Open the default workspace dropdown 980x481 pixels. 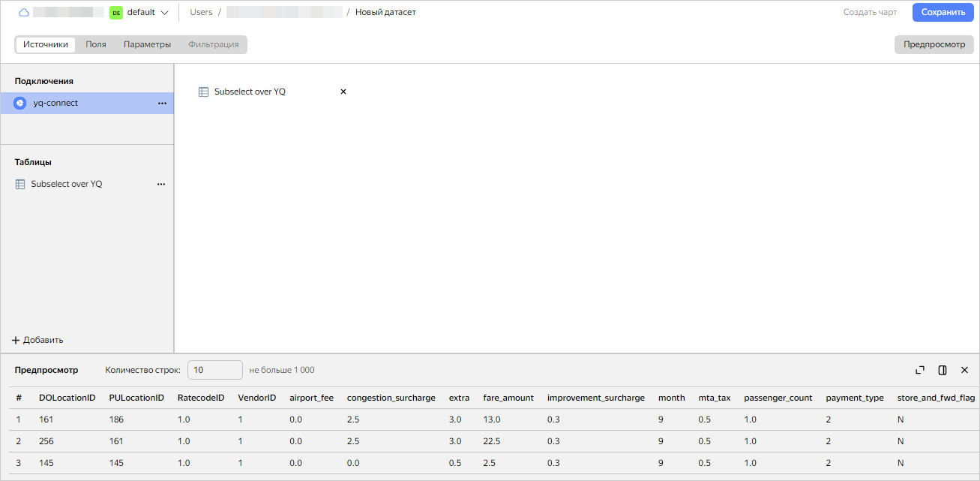[147, 12]
